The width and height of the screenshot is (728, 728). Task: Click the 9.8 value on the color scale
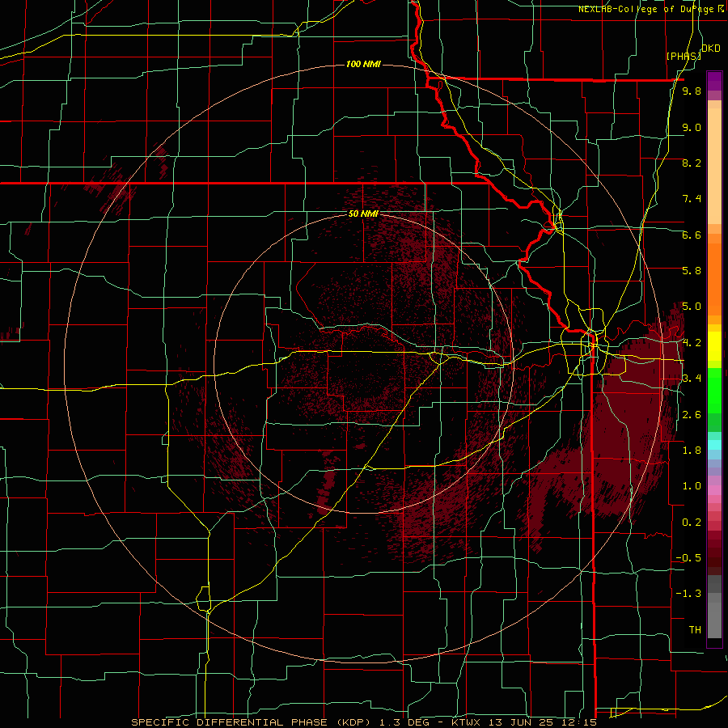(692, 91)
